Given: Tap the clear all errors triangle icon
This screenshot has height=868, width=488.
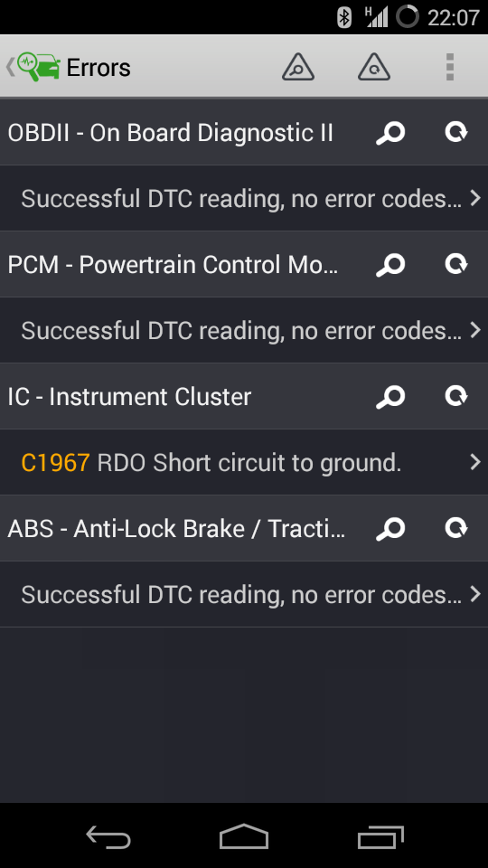Looking at the screenshot, I should click(x=374, y=67).
